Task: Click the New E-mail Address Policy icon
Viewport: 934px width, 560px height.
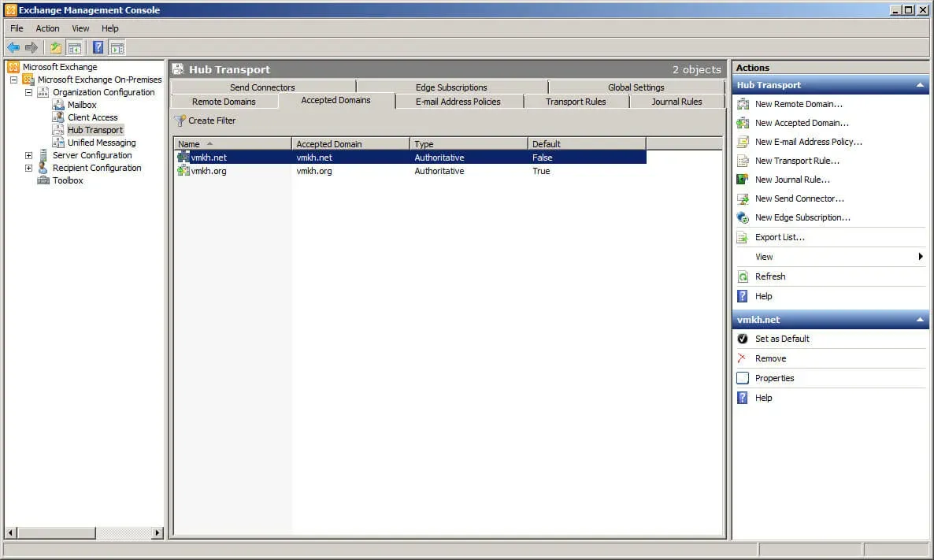Action: 743,142
